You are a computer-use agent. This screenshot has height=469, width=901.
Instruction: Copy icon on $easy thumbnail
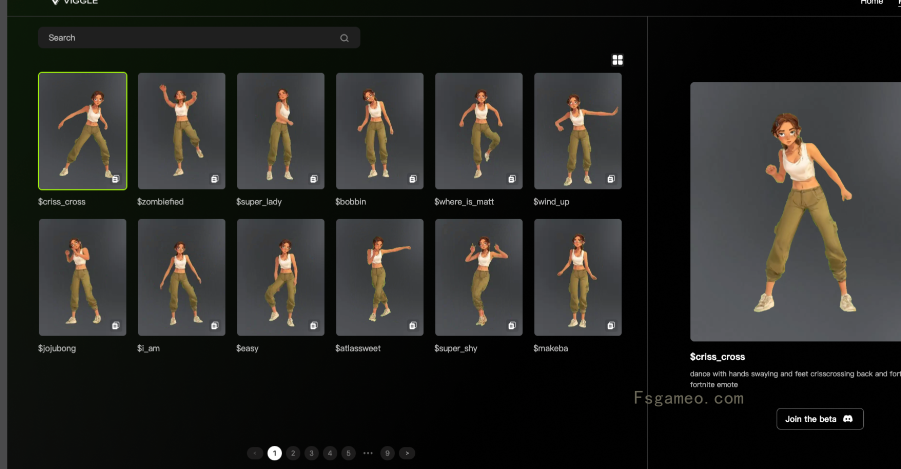coord(314,325)
